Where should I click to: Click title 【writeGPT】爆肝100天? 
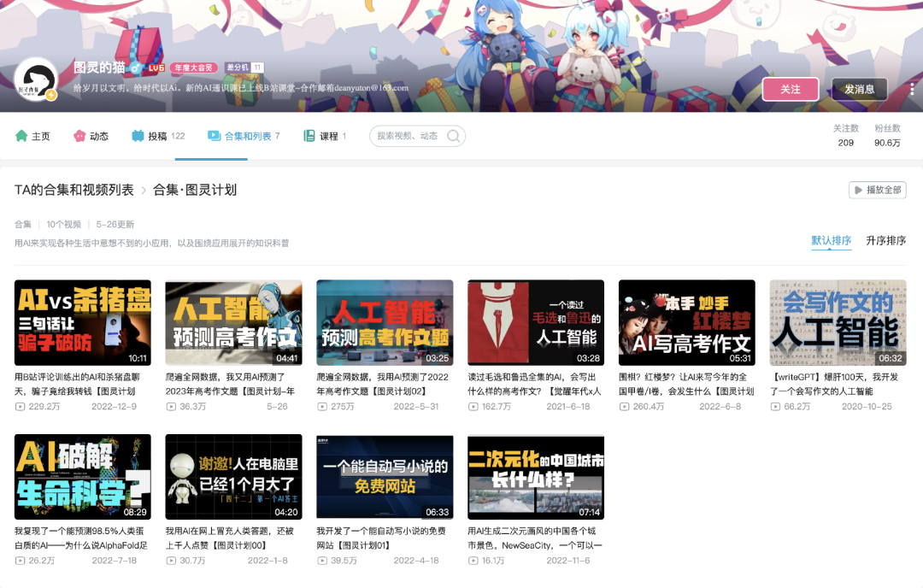click(834, 384)
